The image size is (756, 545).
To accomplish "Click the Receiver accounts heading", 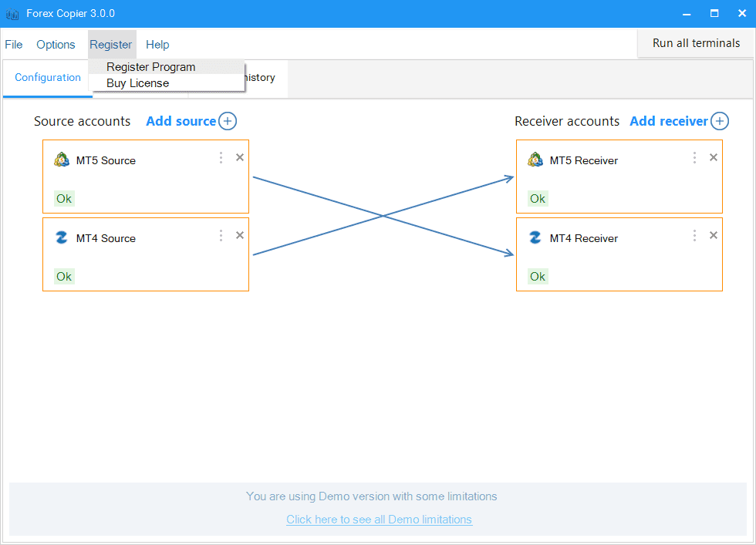I will [567, 121].
